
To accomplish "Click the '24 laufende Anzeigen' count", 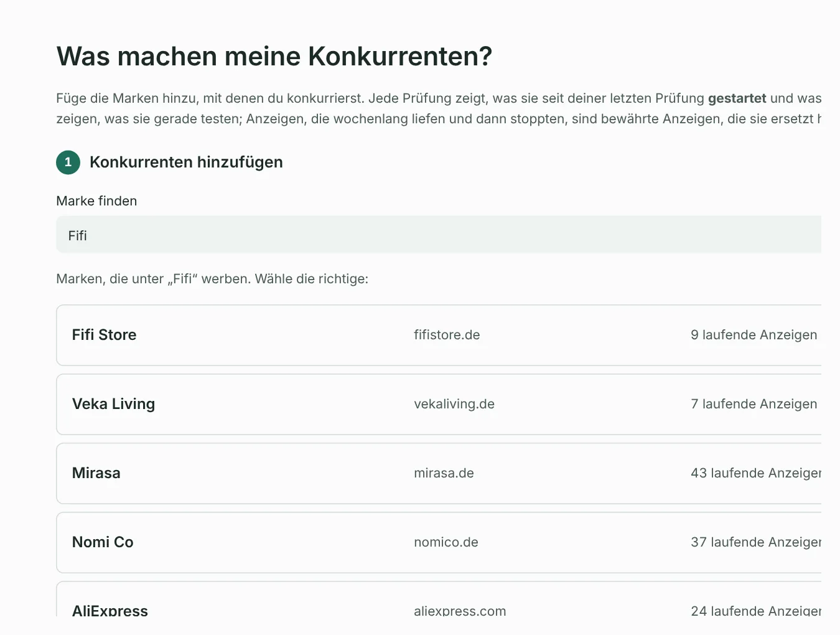I will click(756, 610).
